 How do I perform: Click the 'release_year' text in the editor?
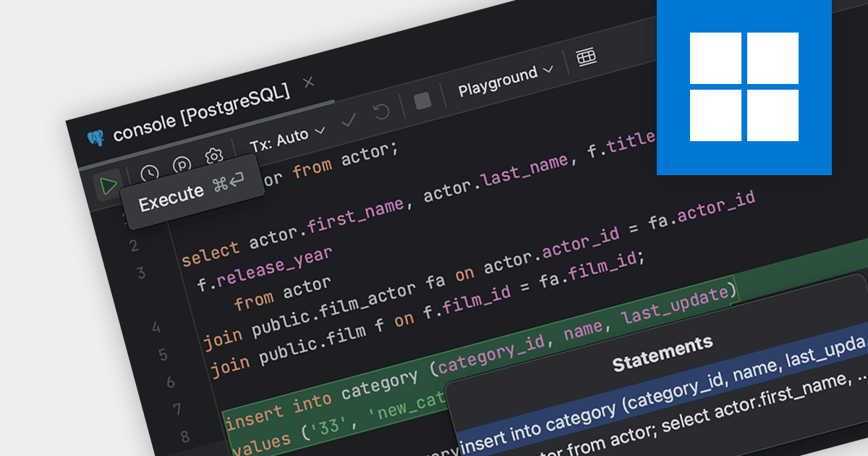click(x=274, y=266)
